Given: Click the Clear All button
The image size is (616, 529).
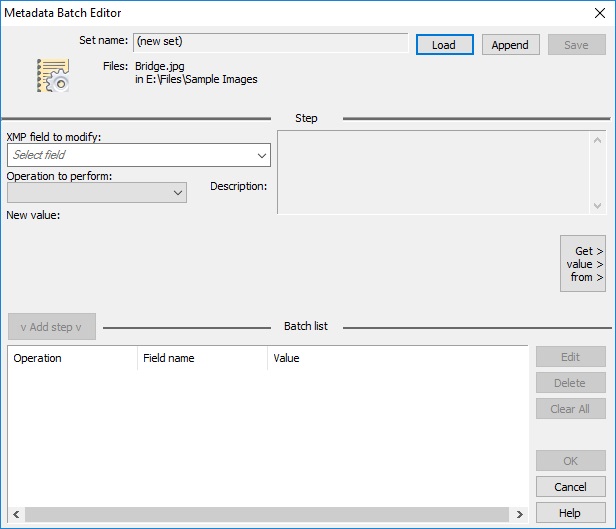Looking at the screenshot, I should pos(570,408).
